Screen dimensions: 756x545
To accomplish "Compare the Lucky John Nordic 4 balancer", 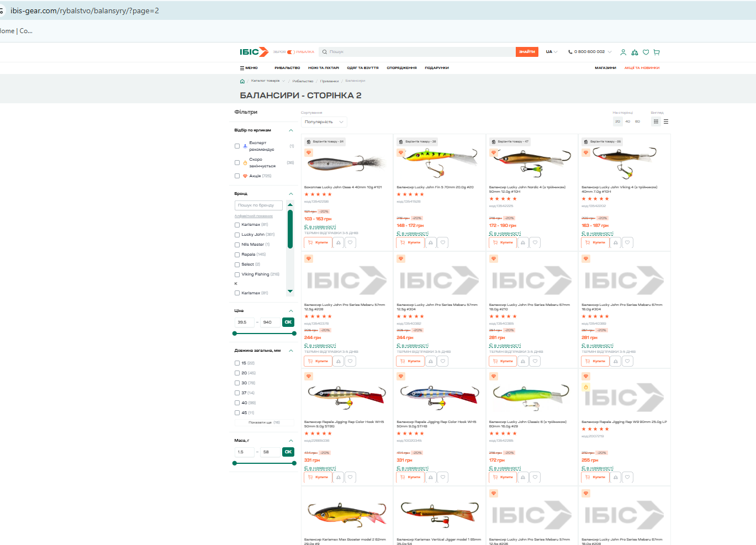I will tap(523, 242).
